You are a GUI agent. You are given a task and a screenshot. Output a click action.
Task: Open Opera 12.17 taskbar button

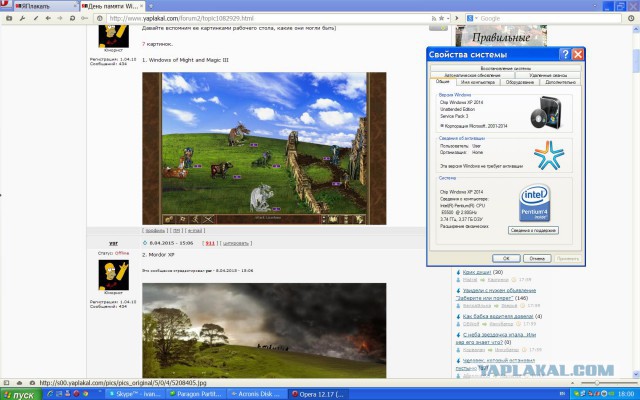[319, 394]
